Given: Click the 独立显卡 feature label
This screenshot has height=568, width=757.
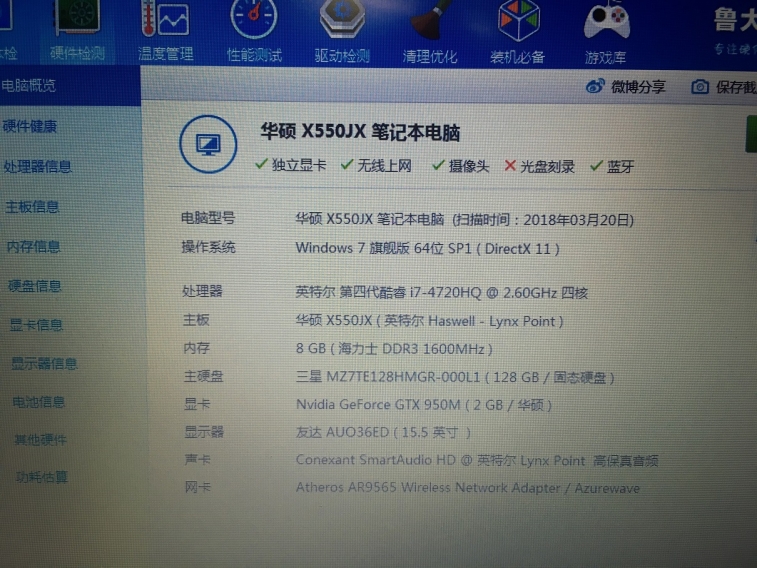Looking at the screenshot, I should point(299,165).
